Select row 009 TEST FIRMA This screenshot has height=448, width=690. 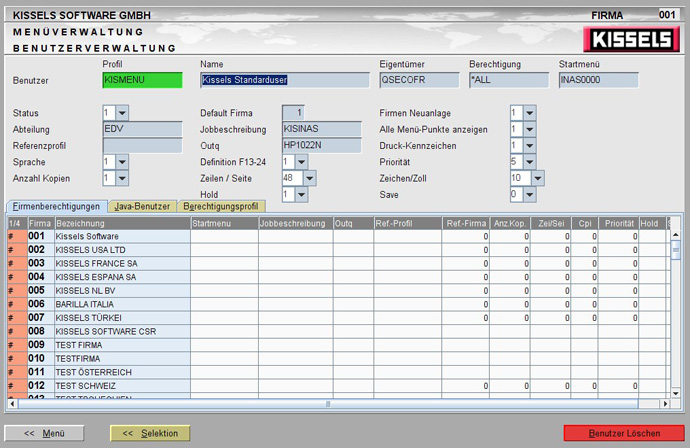(x=338, y=345)
